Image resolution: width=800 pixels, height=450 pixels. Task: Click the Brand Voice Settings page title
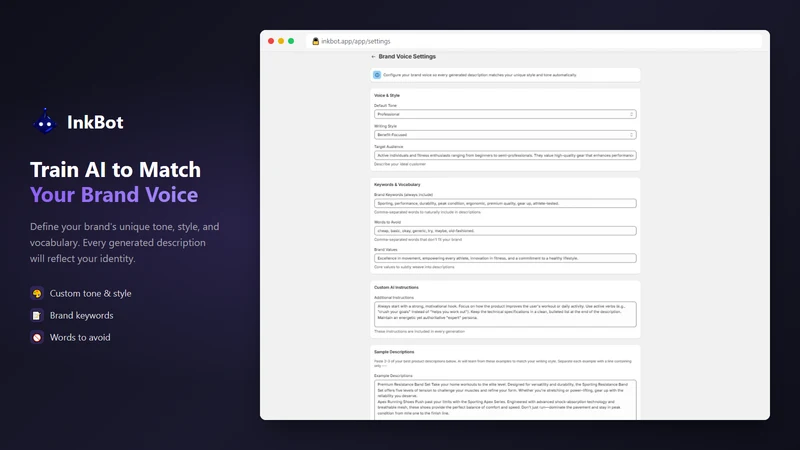pos(407,57)
